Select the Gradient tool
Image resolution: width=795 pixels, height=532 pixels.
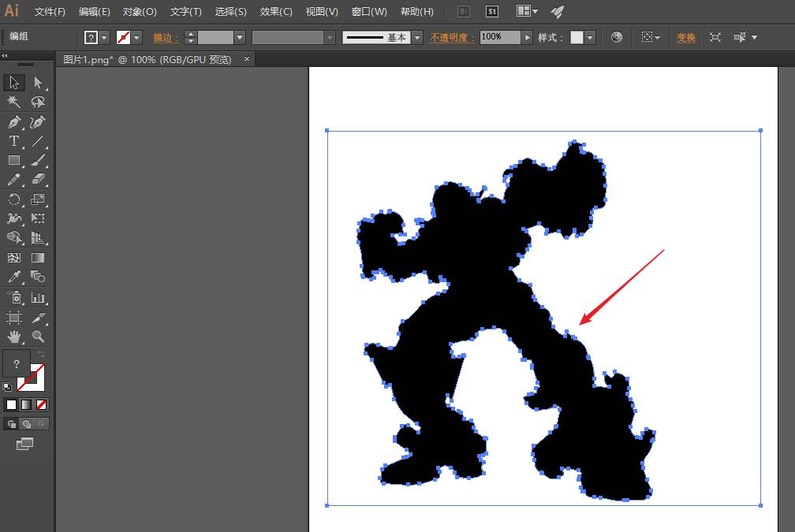tap(38, 258)
